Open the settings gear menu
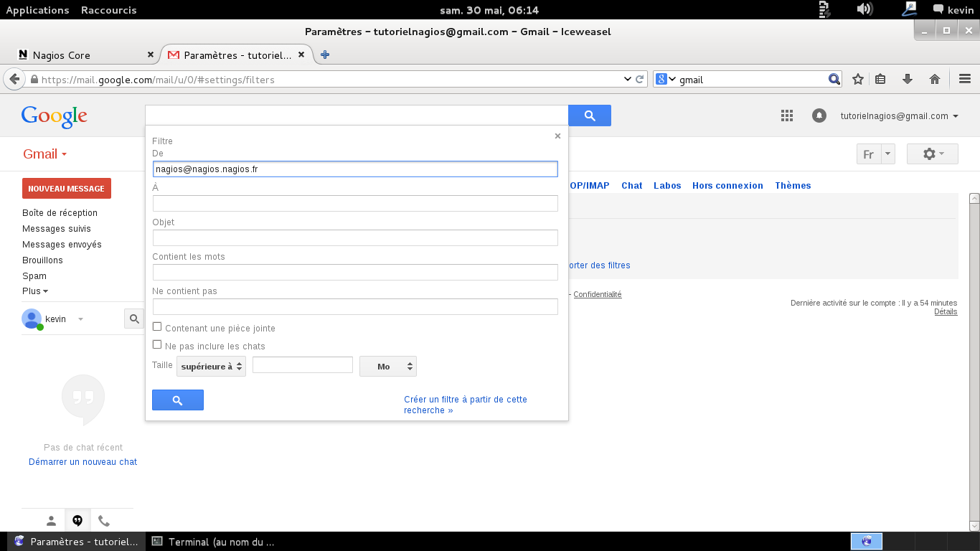The height and width of the screenshot is (551, 980). pos(932,154)
